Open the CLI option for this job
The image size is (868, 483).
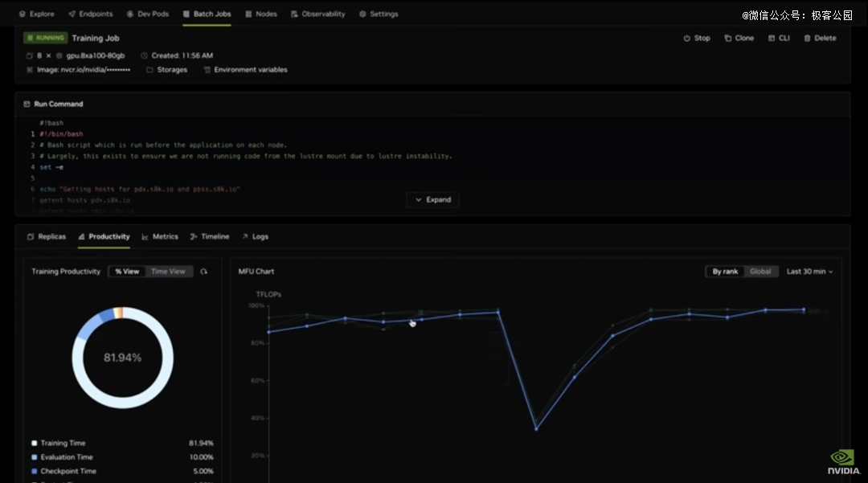pyautogui.click(x=779, y=38)
